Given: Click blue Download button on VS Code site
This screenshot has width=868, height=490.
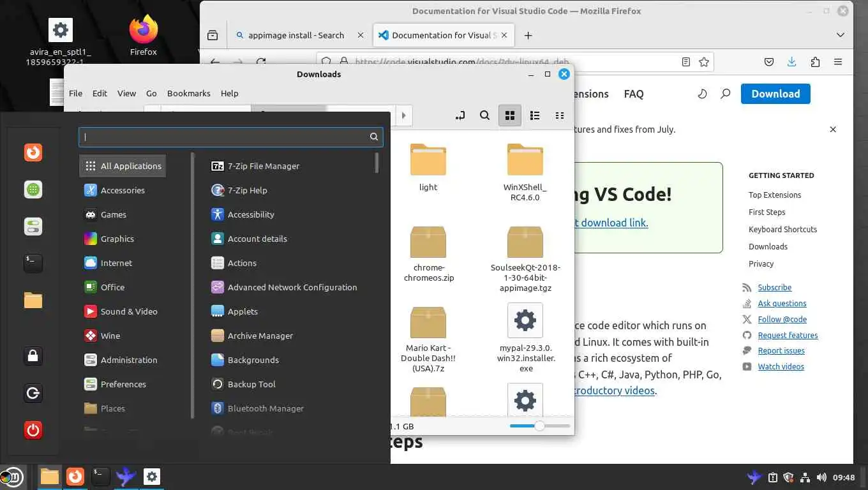Looking at the screenshot, I should [775, 94].
